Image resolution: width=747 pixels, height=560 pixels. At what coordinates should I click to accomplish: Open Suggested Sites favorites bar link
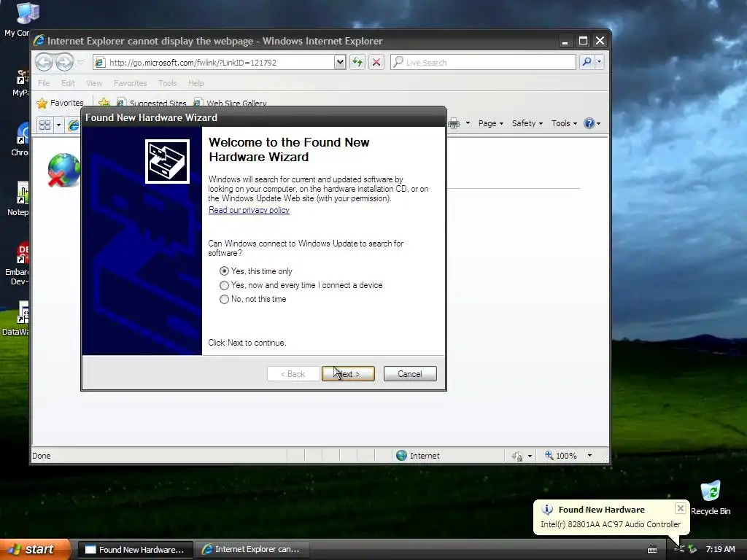(152, 103)
